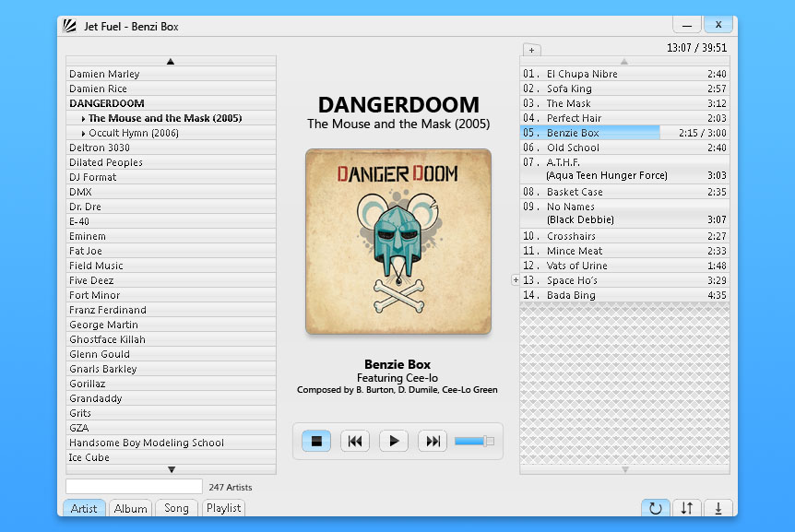The height and width of the screenshot is (532, 795).
Task: Play track 04 Perfect Hair
Action: pyautogui.click(x=624, y=118)
